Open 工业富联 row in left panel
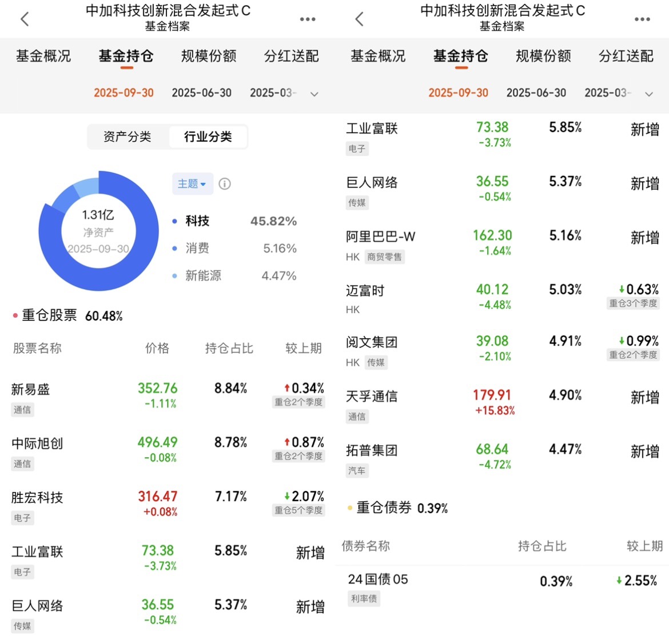Screen dimensions: 669x644 pos(167,561)
